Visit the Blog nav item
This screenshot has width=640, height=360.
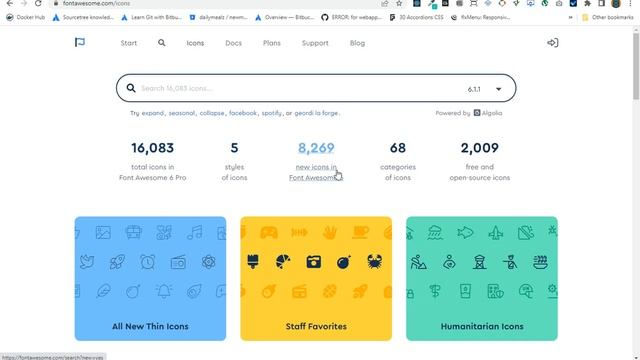coord(357,43)
